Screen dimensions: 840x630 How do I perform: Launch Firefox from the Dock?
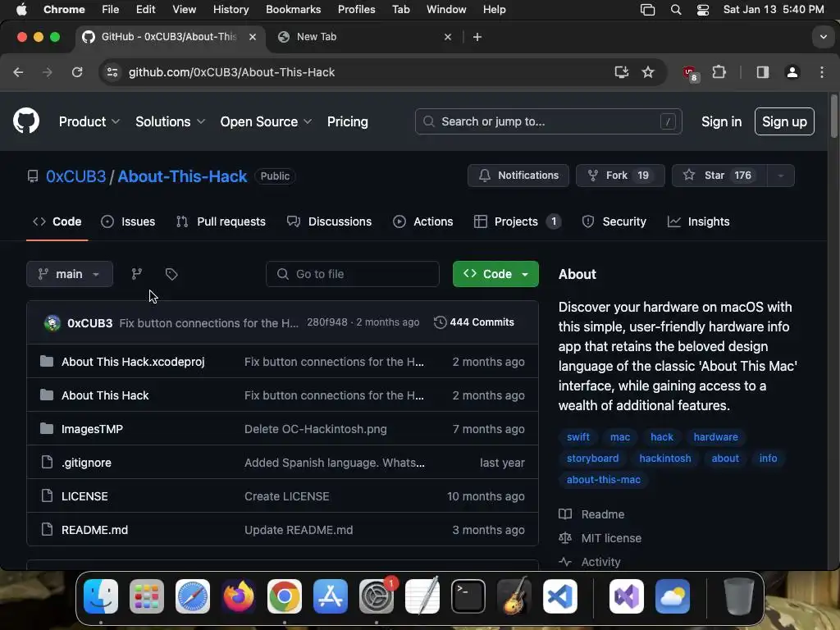[239, 596]
